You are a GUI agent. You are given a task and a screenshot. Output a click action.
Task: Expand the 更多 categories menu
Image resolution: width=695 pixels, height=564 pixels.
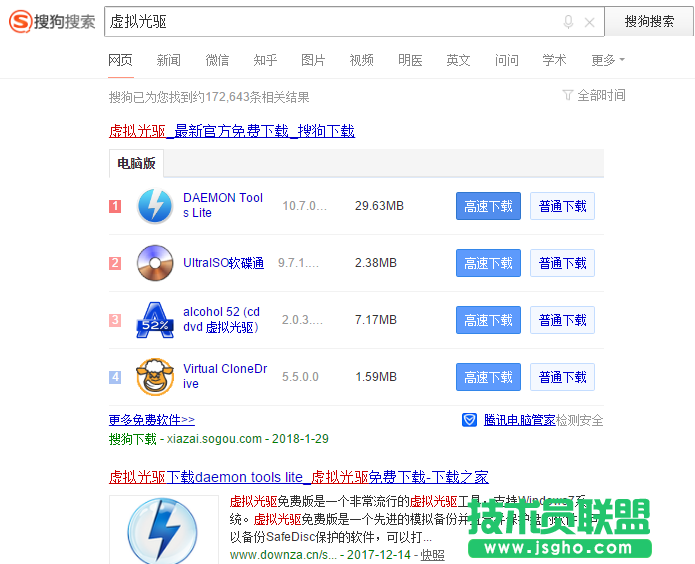click(607, 60)
